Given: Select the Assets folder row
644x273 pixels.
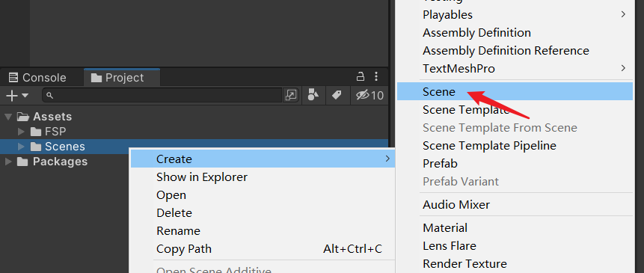Looking at the screenshot, I should [x=194, y=117].
